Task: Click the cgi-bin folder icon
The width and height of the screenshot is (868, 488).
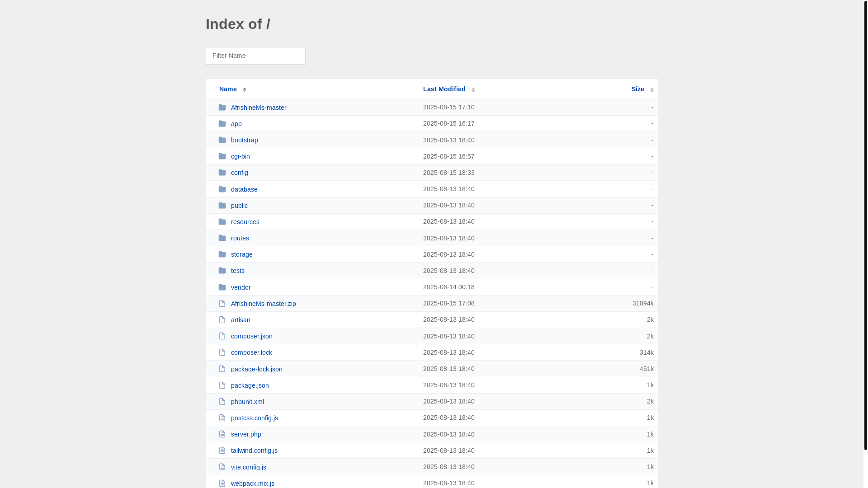Action: click(x=222, y=156)
